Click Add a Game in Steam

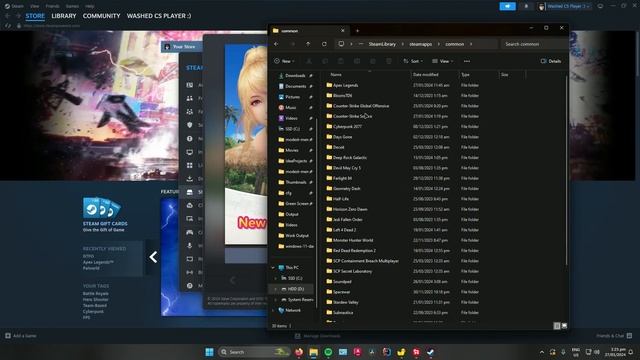point(21,336)
